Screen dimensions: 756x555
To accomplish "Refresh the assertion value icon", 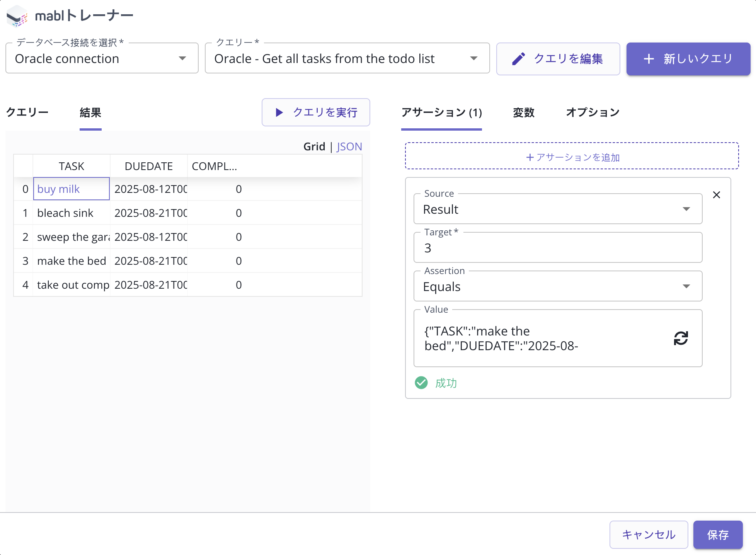I will pyautogui.click(x=681, y=338).
